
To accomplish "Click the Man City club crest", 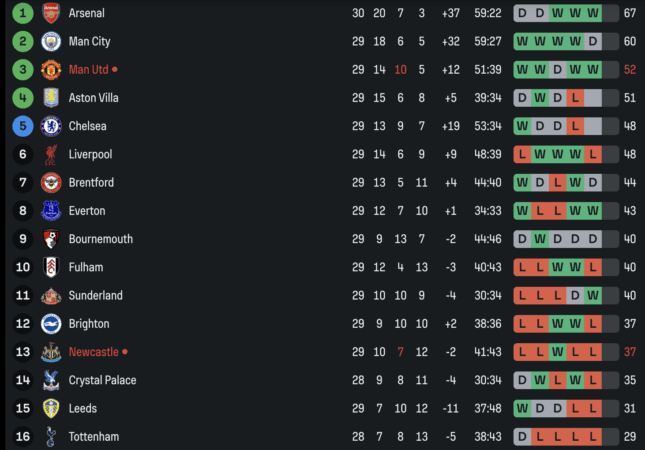I will tap(51, 42).
